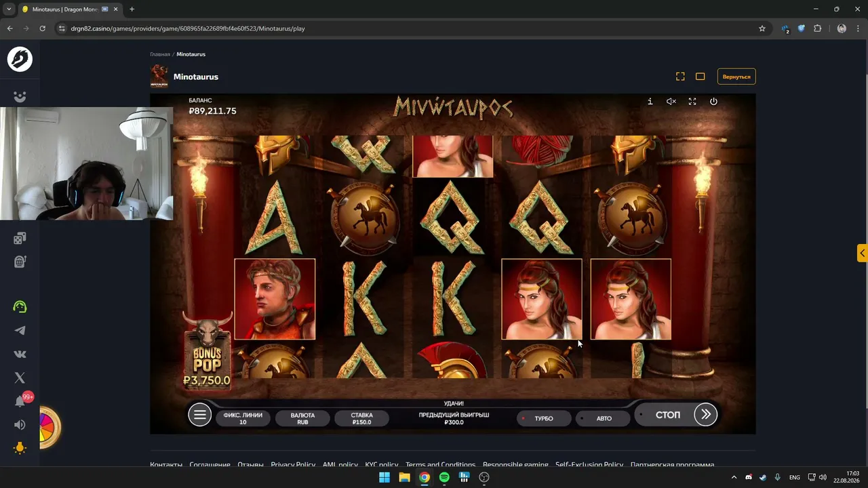This screenshot has height=488, width=868.
Task: Open the СТАВКА ₽150.0 bet selector
Action: tap(362, 418)
